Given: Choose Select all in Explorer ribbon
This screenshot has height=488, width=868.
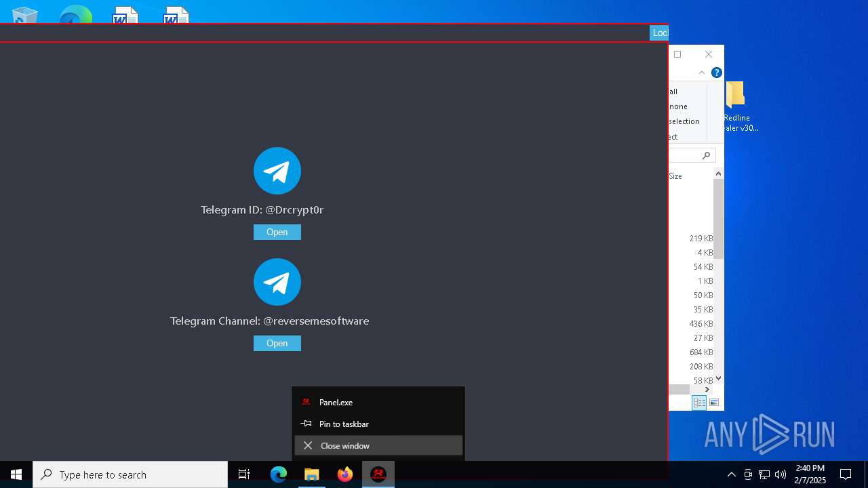Looking at the screenshot, I should pos(673,91).
